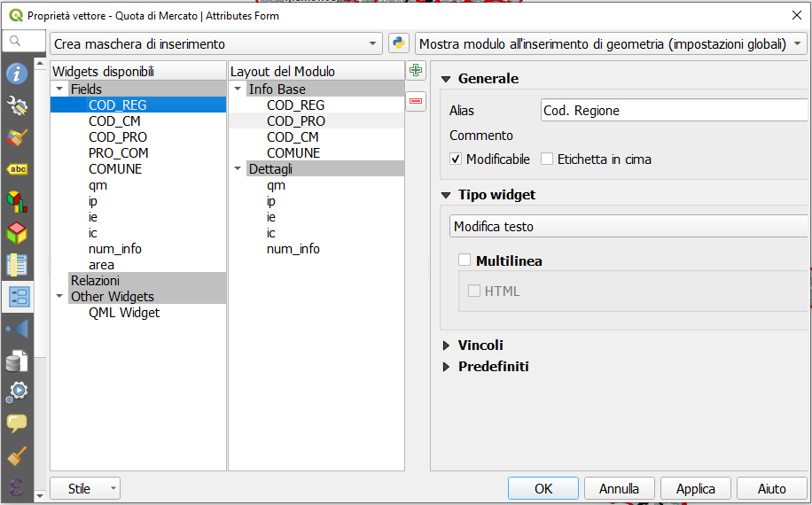The image size is (812, 505).
Task: Click the search magnifier field
Action: (x=24, y=41)
